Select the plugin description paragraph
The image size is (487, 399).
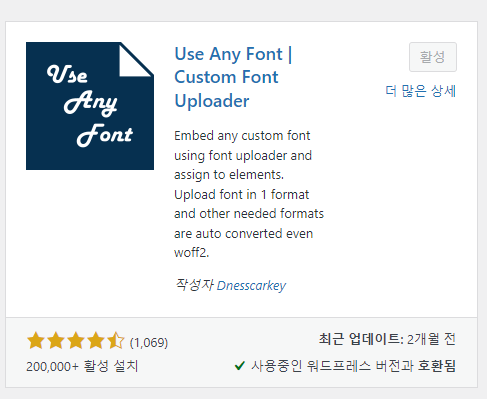[249, 194]
